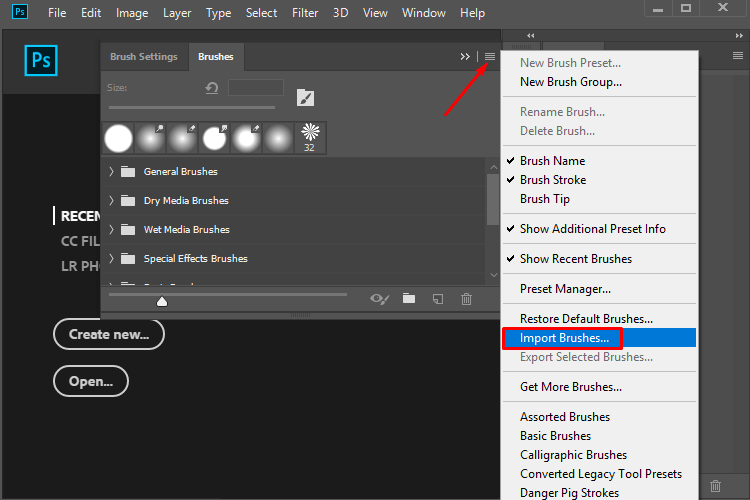Click the Photoshop logo in home screen
The image size is (750, 500).
tap(41, 61)
